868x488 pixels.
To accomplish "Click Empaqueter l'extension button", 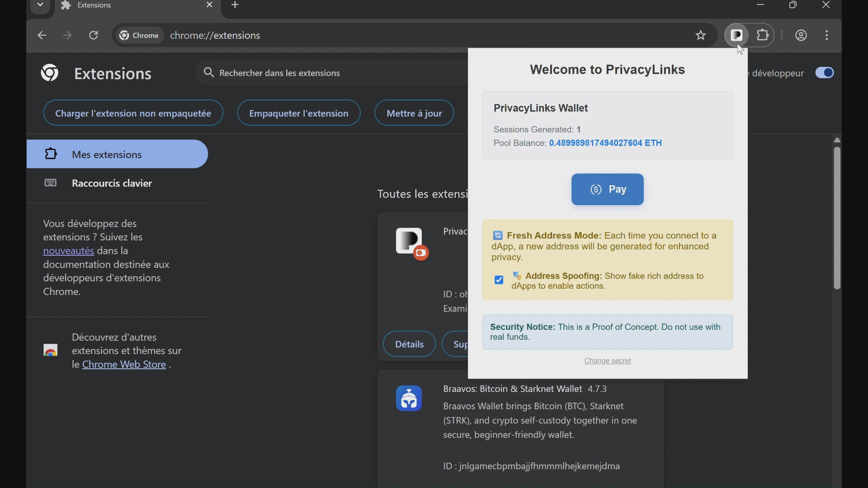I will pos(299,113).
